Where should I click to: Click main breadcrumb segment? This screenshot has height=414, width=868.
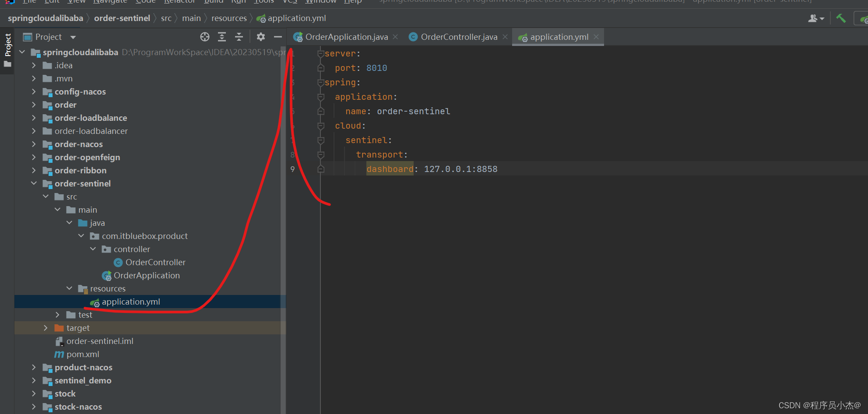pos(191,18)
